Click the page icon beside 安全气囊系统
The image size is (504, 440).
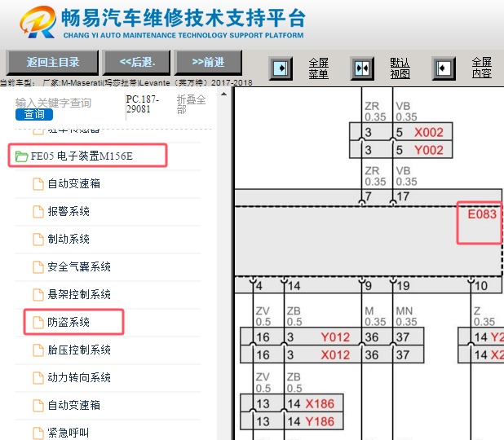coord(38,267)
